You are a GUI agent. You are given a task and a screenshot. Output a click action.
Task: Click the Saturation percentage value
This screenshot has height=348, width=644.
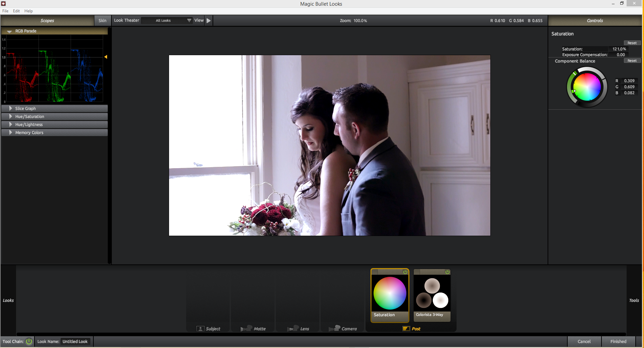point(619,49)
